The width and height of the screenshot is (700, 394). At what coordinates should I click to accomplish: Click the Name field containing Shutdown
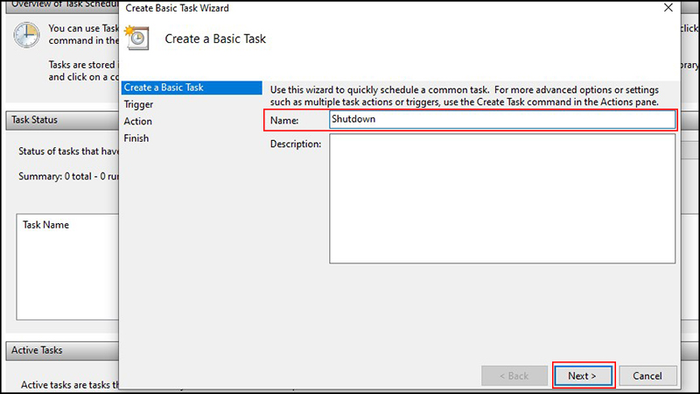coord(502,120)
